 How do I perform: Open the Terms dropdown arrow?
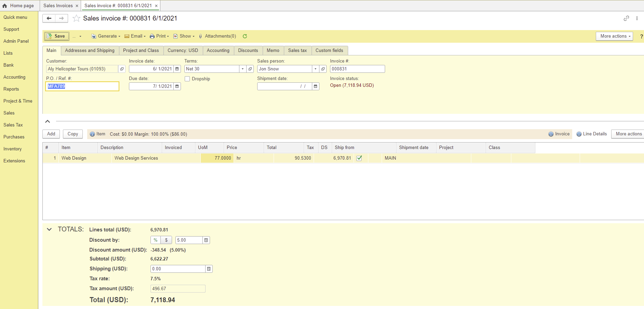(x=242, y=69)
